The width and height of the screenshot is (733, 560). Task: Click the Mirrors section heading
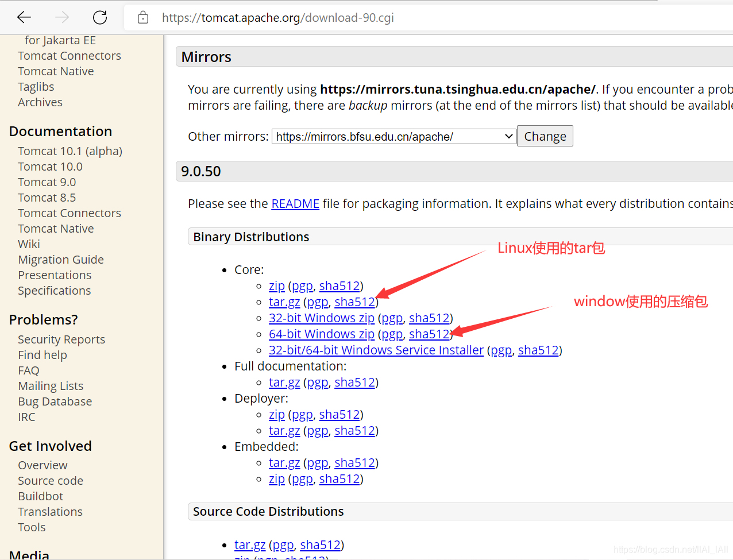(206, 57)
